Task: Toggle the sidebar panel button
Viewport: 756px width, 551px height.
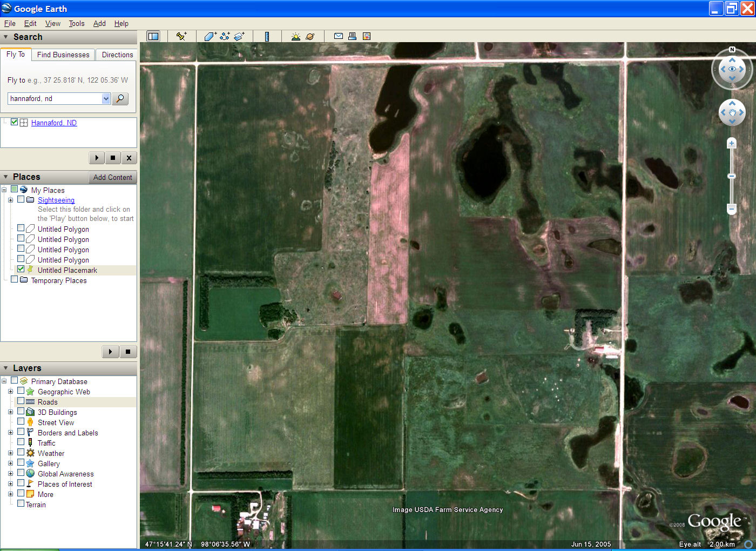Action: click(x=153, y=36)
